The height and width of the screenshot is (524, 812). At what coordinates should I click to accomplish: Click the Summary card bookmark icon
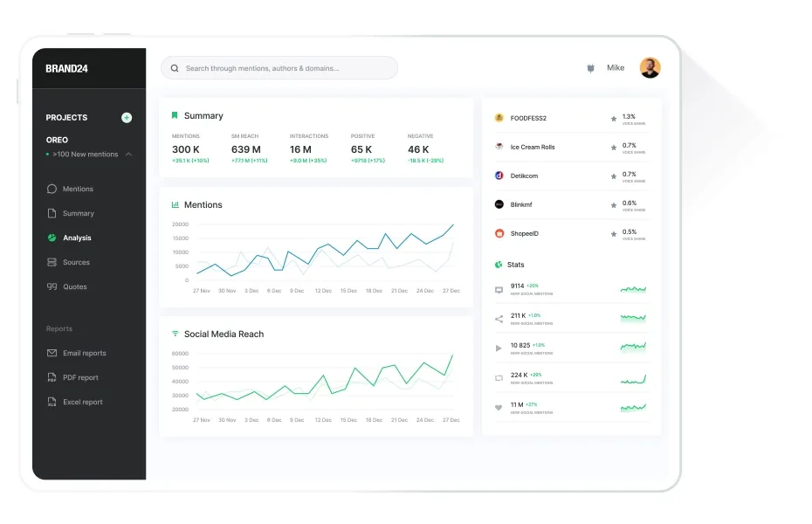tap(175, 115)
